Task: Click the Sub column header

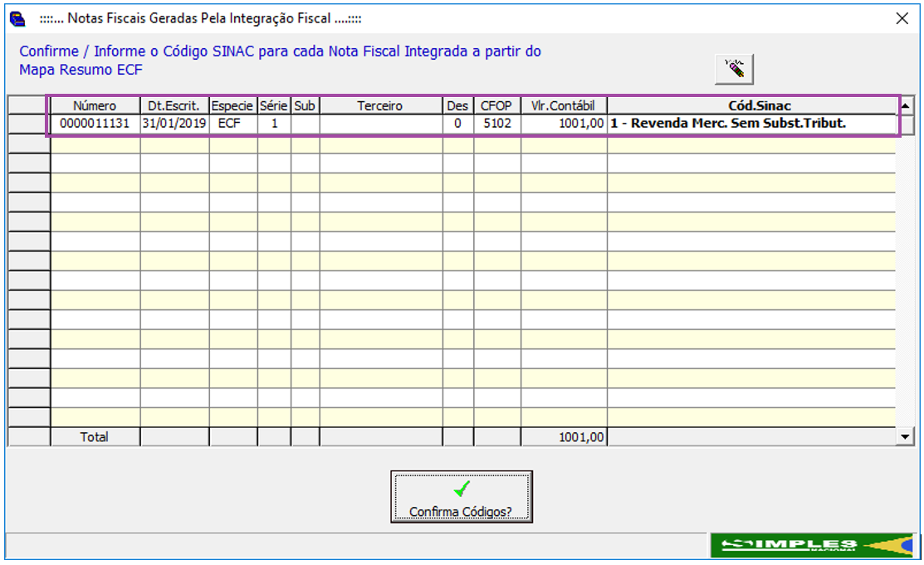Action: point(305,106)
